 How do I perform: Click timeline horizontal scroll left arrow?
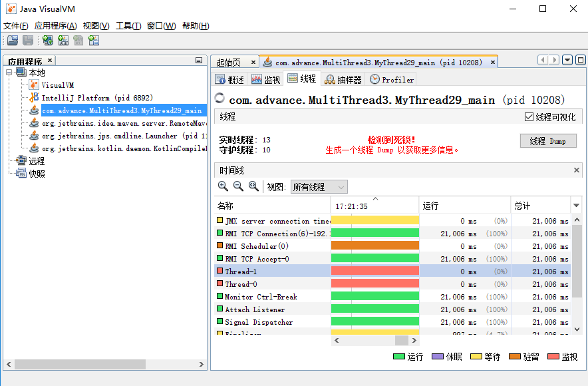pos(337,341)
